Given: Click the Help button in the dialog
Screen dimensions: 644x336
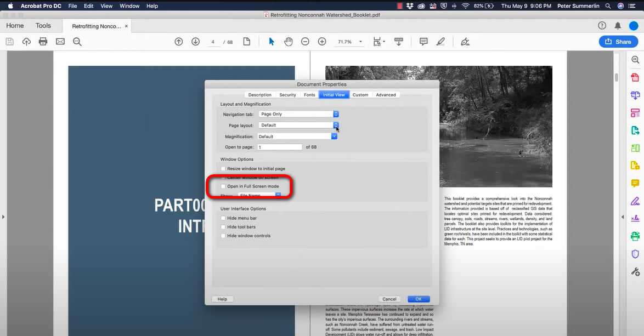Looking at the screenshot, I should [x=222, y=299].
